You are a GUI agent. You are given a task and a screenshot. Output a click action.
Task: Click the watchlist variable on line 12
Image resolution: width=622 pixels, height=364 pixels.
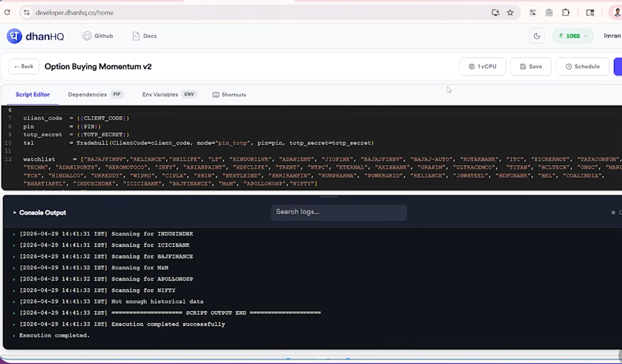(x=39, y=159)
